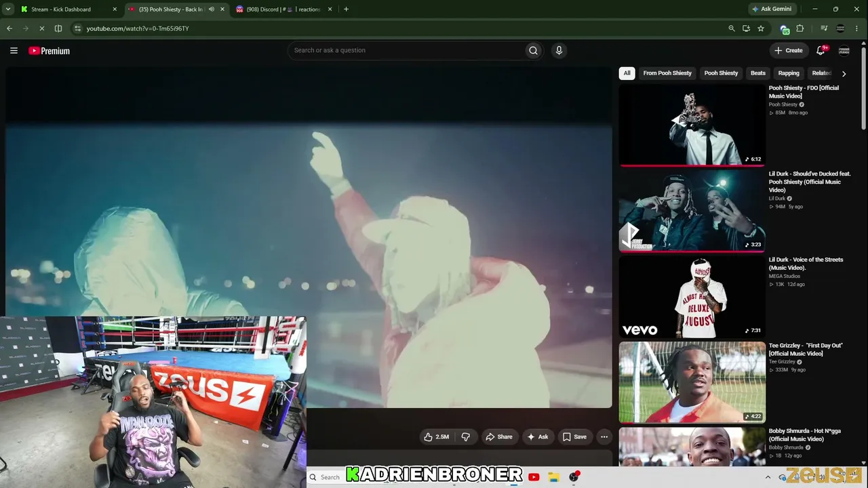Viewport: 868px width, 488px height.
Task: Select the From Pooh Shiesty filter chip
Action: tap(667, 73)
